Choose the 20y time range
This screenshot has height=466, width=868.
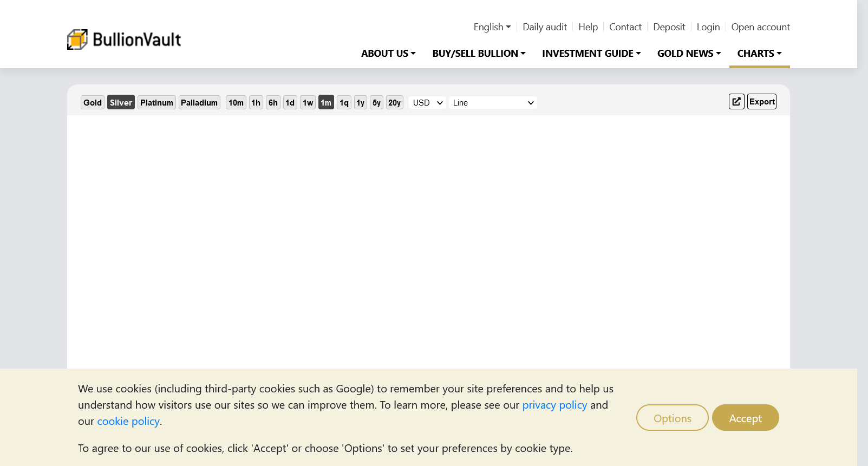[394, 103]
